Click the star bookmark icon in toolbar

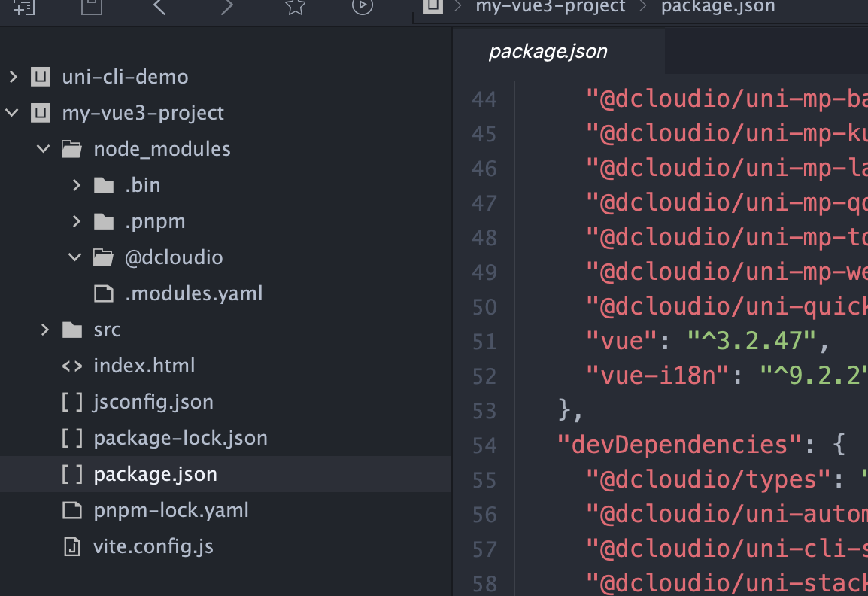(295, 7)
